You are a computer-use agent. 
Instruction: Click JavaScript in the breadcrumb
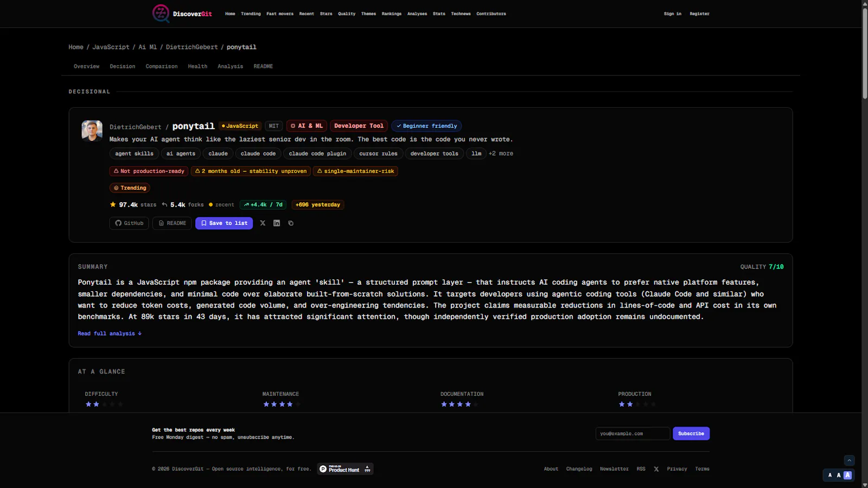point(111,47)
